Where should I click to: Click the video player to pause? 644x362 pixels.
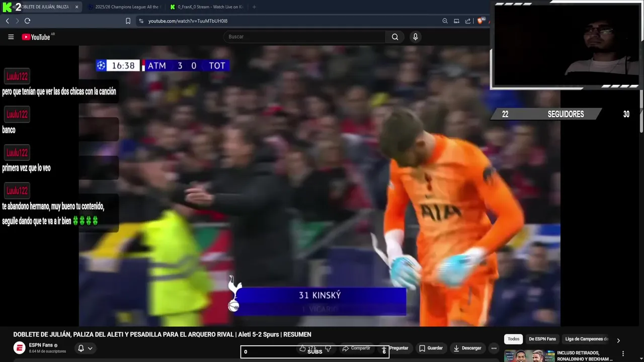point(319,186)
